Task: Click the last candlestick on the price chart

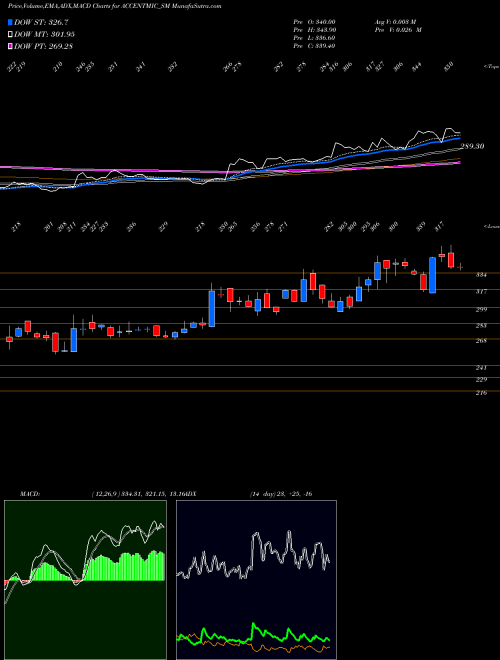Action: [460, 267]
